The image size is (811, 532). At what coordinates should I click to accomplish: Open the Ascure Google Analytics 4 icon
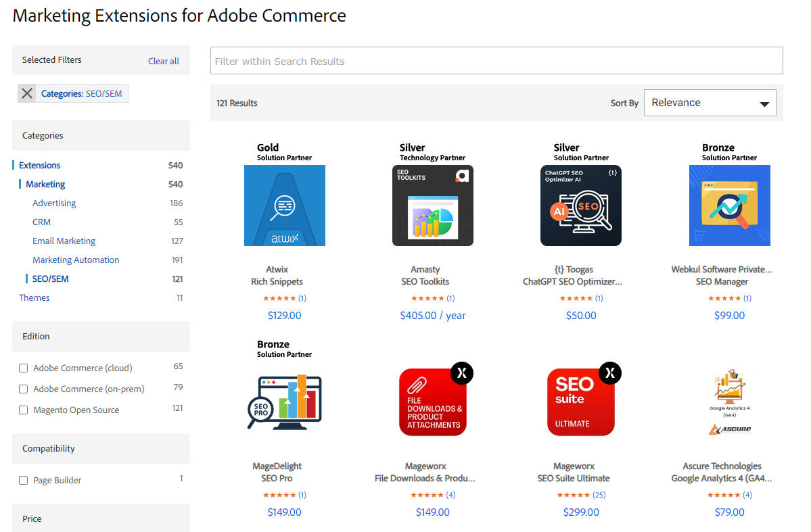point(729,402)
